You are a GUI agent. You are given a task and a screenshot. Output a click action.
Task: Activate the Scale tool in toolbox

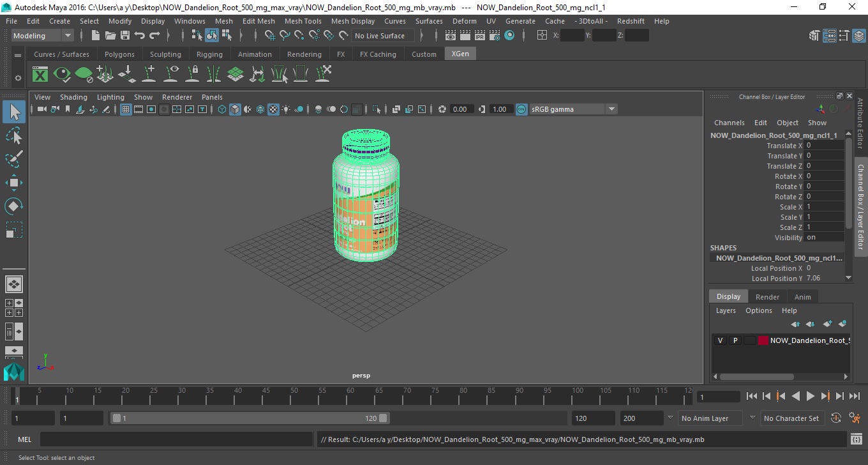pyautogui.click(x=14, y=229)
